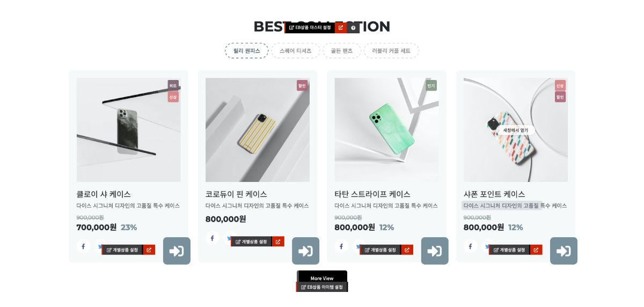This screenshot has height=307, width=644.
Task: Click the More View button
Action: [322, 277]
